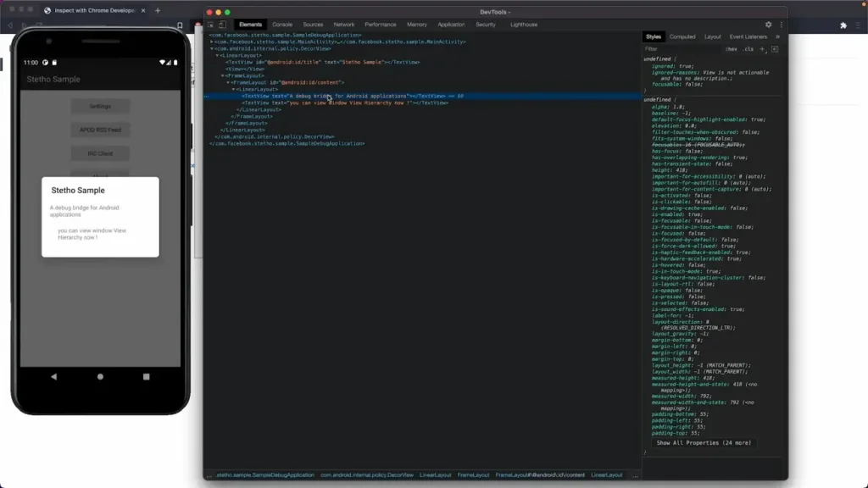Click the browser bookmark icon

(x=180, y=25)
